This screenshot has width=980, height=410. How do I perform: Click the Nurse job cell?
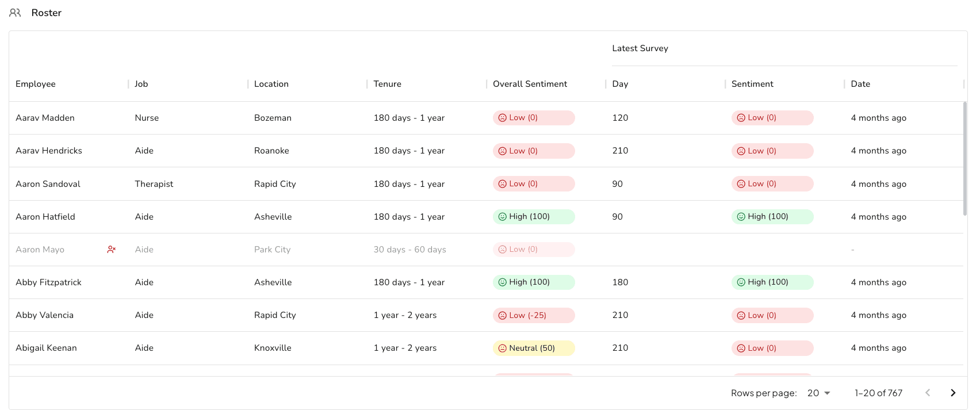[147, 118]
